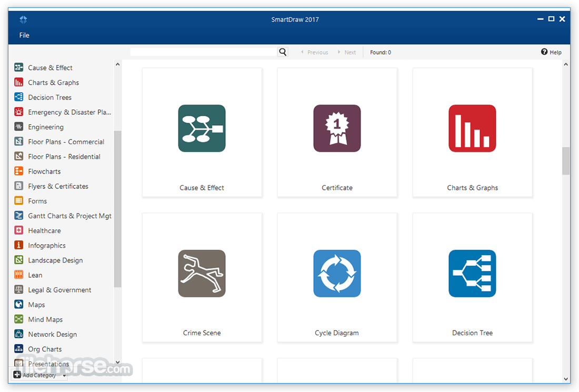Open Legal & Government icon
Image resolution: width=579 pixels, height=392 pixels.
click(x=19, y=289)
